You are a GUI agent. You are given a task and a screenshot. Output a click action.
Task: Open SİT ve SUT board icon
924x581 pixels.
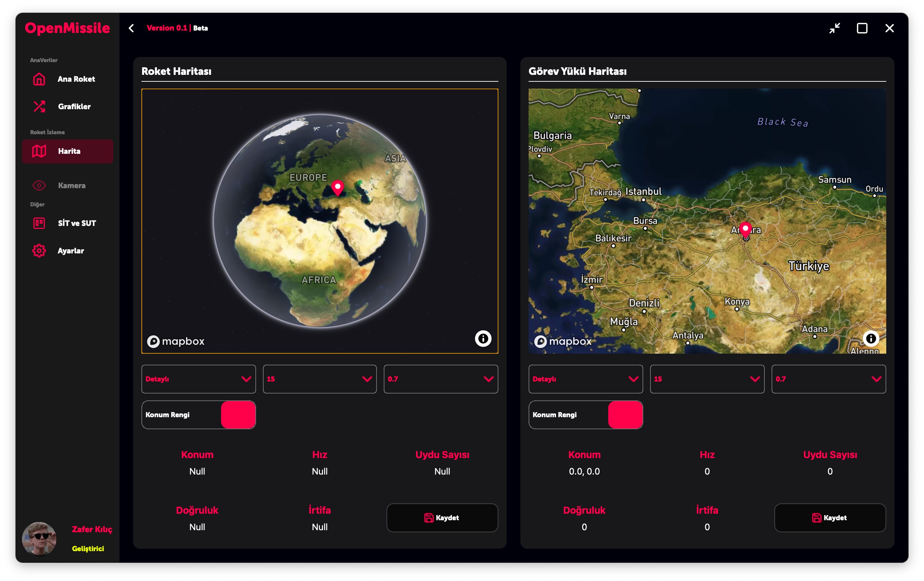[39, 223]
